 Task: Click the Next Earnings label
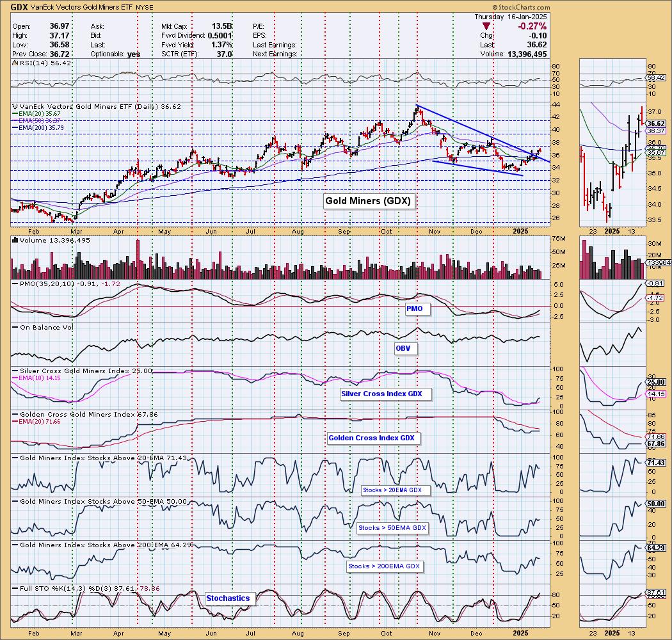275,54
